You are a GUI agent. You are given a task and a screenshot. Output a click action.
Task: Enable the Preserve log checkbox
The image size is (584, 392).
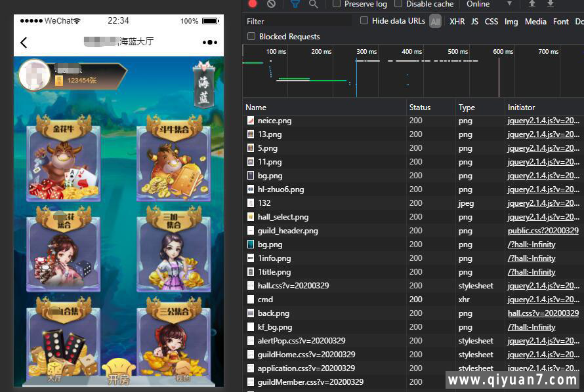337,4
